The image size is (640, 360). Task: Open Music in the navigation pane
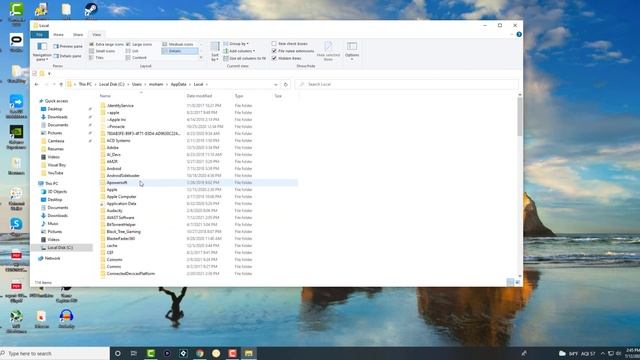(x=53, y=224)
